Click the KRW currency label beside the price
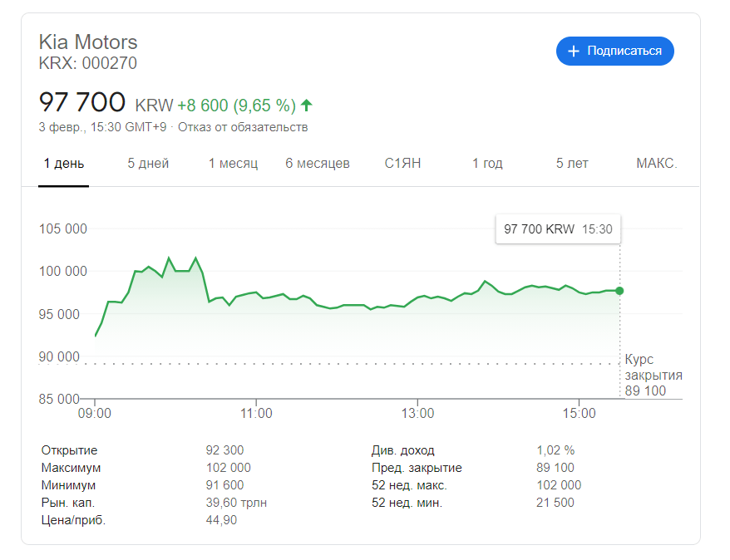The image size is (730, 560). coord(154,106)
